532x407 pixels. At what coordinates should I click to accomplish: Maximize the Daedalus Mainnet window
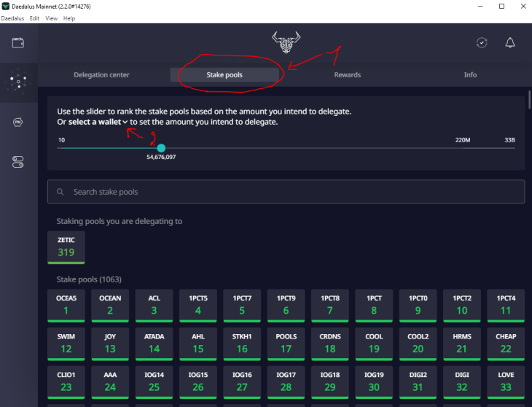pyautogui.click(x=502, y=6)
